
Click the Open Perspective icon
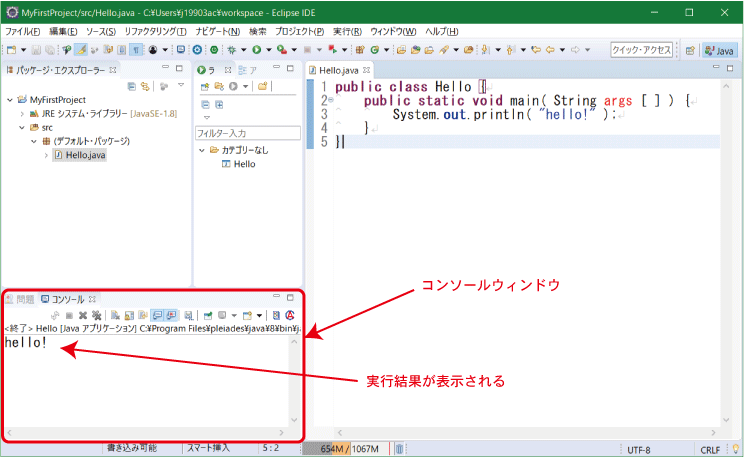tap(690, 50)
